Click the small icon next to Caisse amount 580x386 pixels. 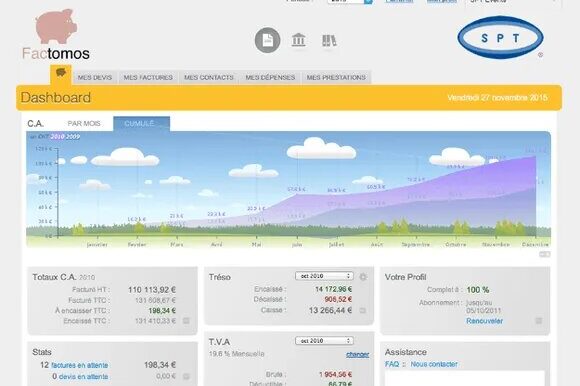click(363, 310)
